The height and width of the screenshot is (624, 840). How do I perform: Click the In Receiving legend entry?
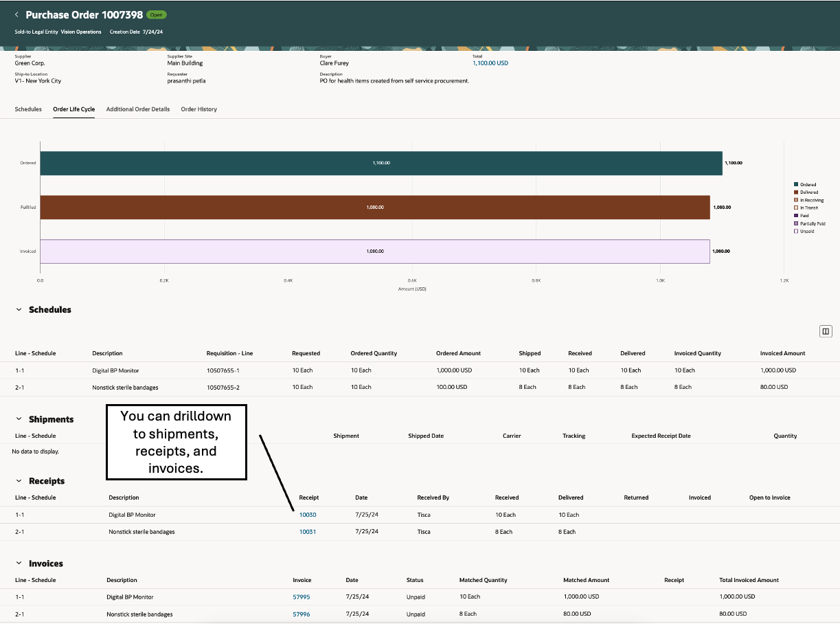pyautogui.click(x=809, y=200)
